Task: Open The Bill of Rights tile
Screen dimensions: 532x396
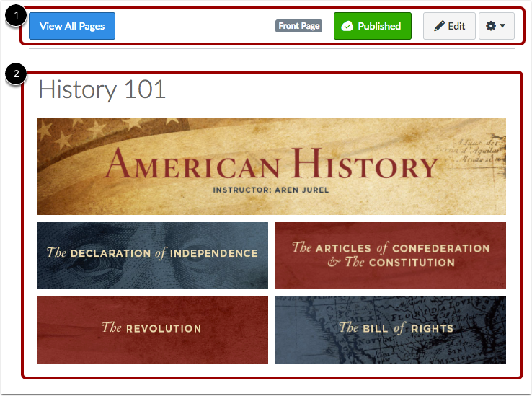Action: [x=391, y=330]
